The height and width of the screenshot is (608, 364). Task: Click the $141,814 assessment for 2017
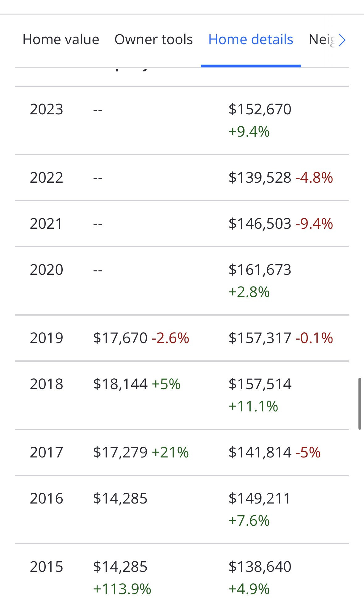pyautogui.click(x=260, y=453)
